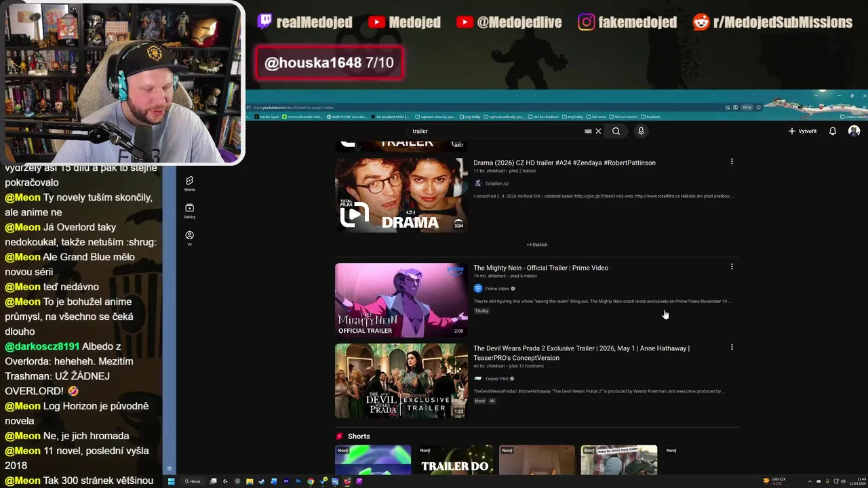This screenshot has width=868, height=488.
Task: Open YouTube Shorts from the sidebar
Action: click(189, 183)
